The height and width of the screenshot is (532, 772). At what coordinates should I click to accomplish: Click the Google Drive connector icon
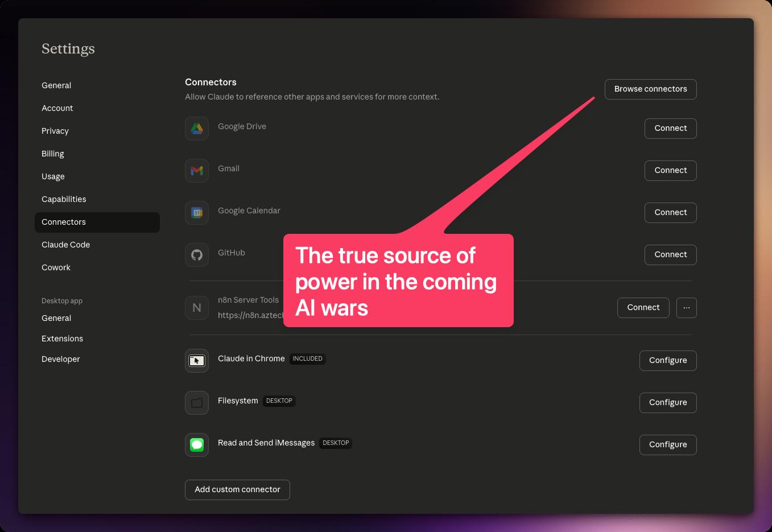pos(197,129)
